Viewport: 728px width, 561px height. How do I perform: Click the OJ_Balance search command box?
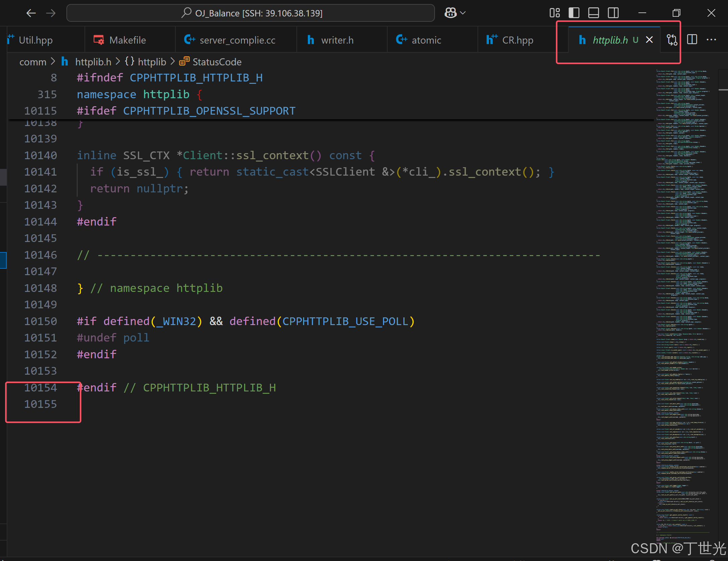250,13
